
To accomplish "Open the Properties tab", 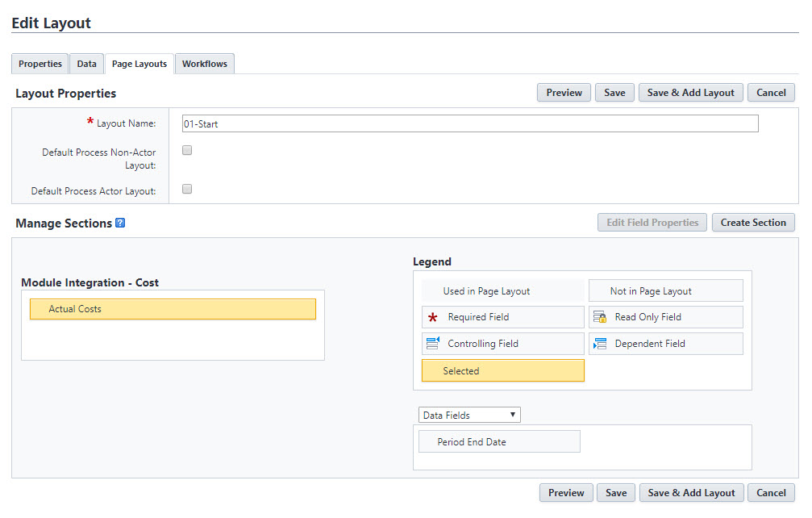I will (x=39, y=63).
